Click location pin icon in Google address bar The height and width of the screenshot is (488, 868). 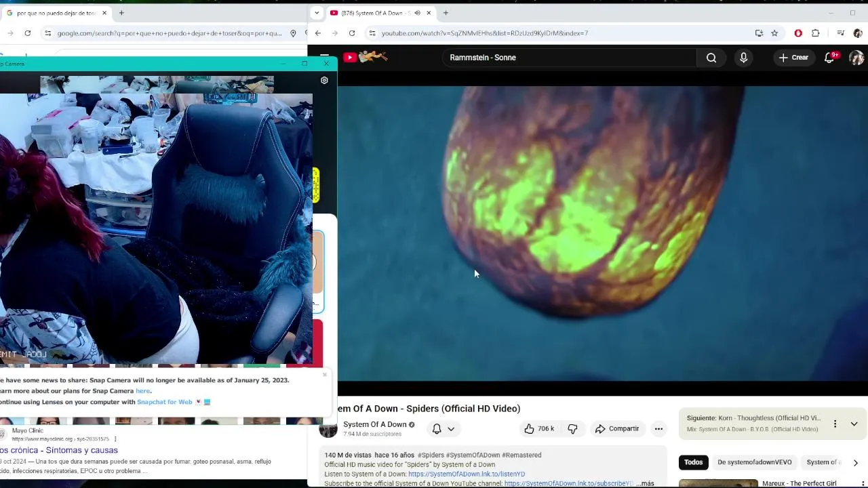[x=293, y=33]
